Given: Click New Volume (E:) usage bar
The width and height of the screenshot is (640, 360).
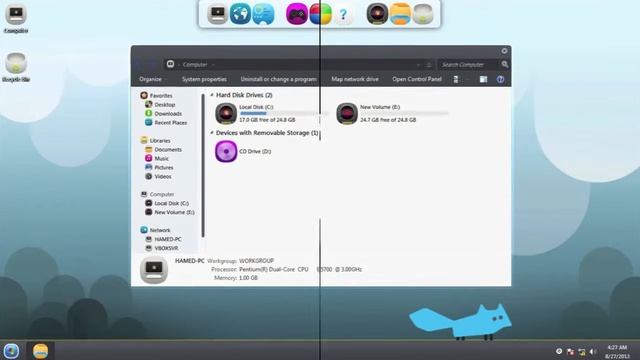Looking at the screenshot, I should coord(404,113).
